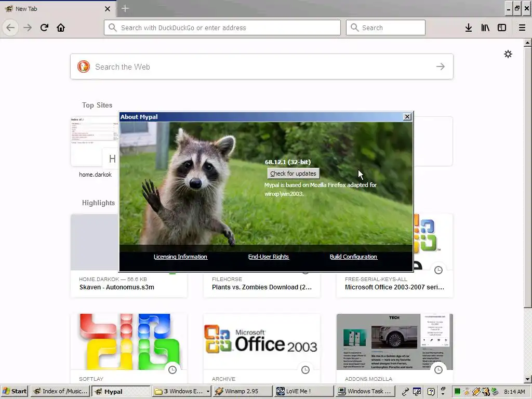Open the Windows Start menu
This screenshot has height=399, width=532.
tap(15, 392)
